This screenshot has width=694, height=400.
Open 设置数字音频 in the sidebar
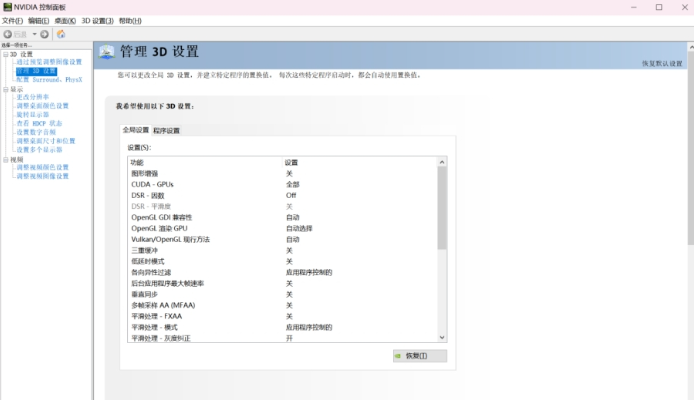(x=36, y=132)
